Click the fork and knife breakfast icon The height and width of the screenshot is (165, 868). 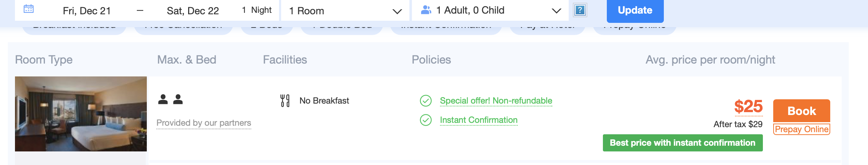pos(285,101)
